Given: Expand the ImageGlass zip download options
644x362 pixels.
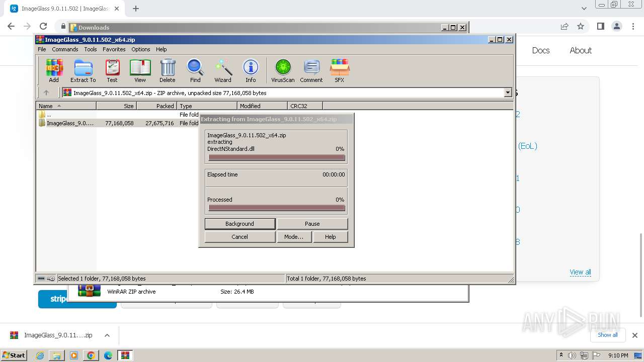Looking at the screenshot, I should 107,335.
